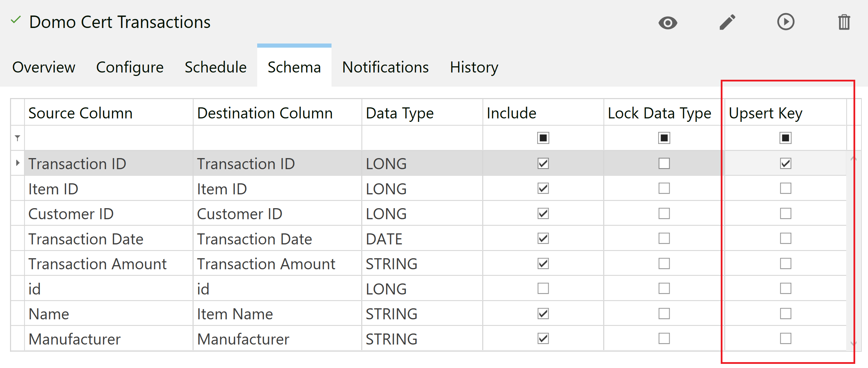Click the eye preview icon
This screenshot has height=368, width=868.
point(668,23)
